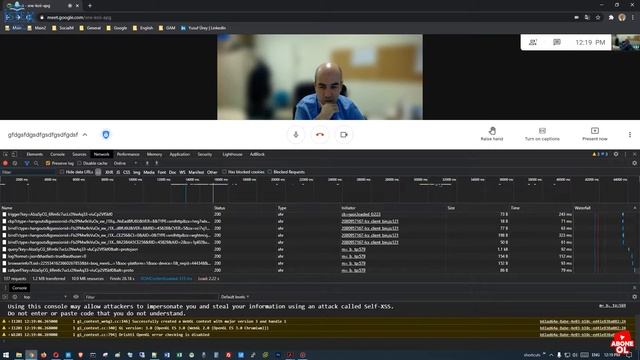Tick the checkbox on the browserinfo request row
This screenshot has height=360, width=640.
click(4, 263)
